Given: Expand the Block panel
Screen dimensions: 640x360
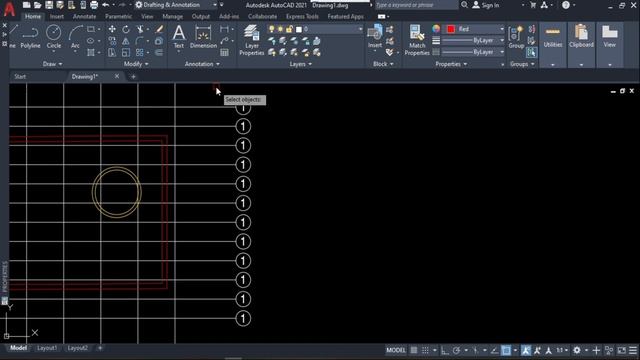Looking at the screenshot, I should point(383,64).
